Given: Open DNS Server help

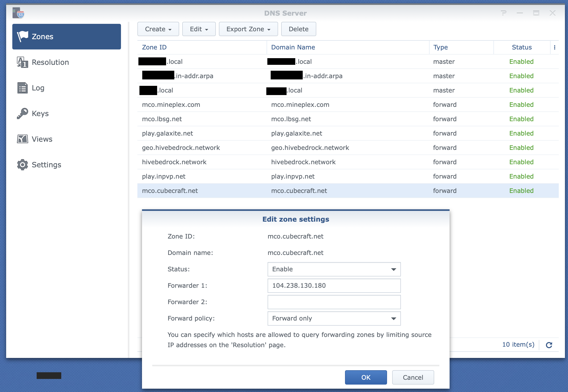Looking at the screenshot, I should 503,13.
